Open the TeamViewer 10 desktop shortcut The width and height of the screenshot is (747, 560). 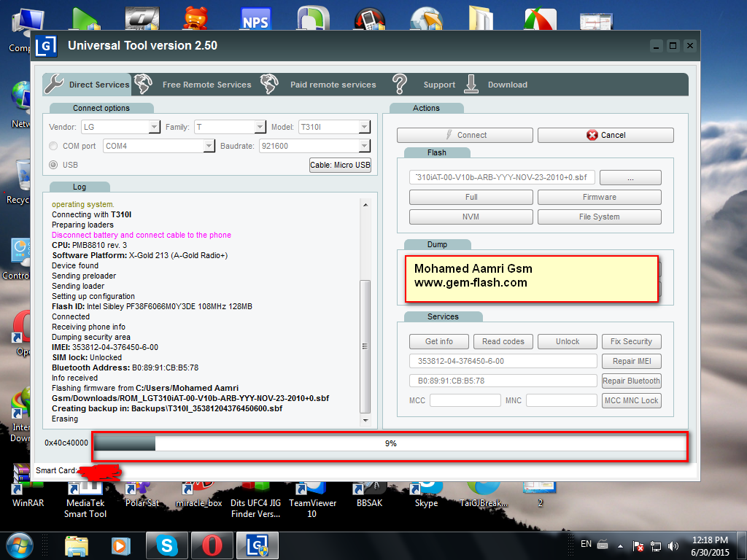(312, 499)
